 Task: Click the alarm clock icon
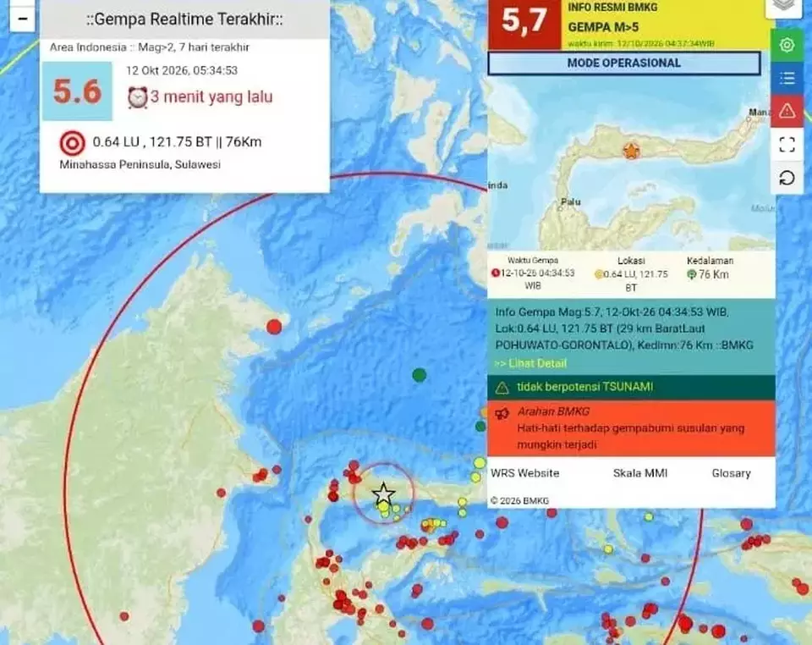coord(137,97)
